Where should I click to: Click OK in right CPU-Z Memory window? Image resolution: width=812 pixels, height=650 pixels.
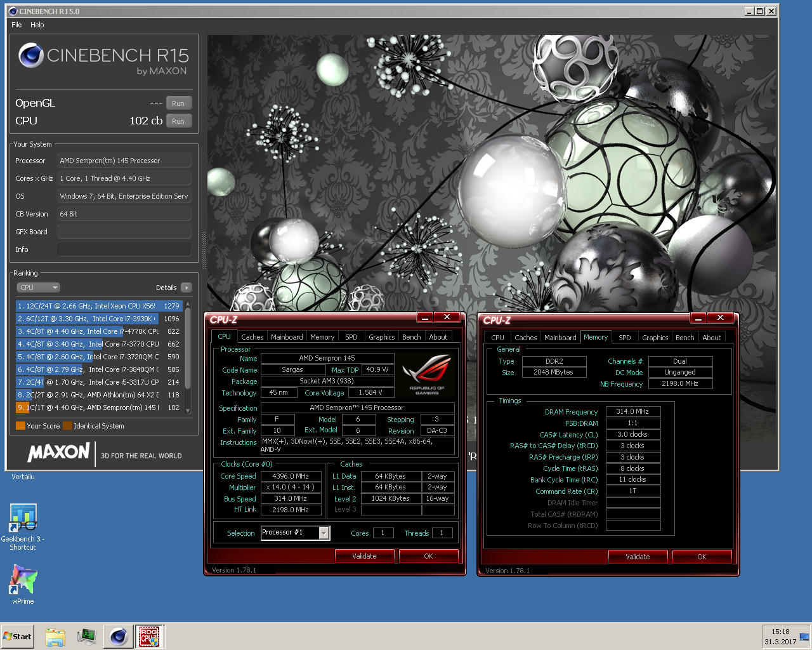702,557
